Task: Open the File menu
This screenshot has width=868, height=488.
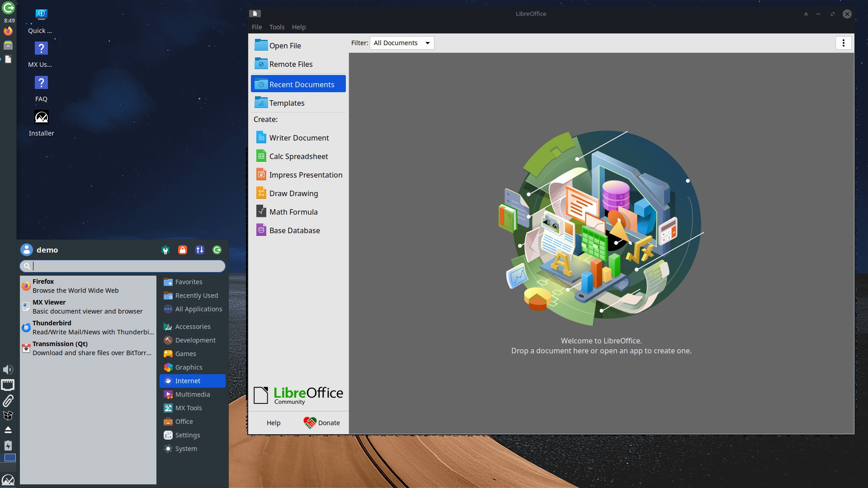Action: (x=257, y=27)
